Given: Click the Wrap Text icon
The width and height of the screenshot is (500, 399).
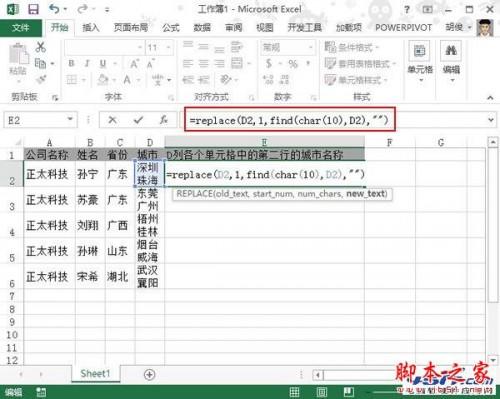Looking at the screenshot, I should [x=237, y=47].
